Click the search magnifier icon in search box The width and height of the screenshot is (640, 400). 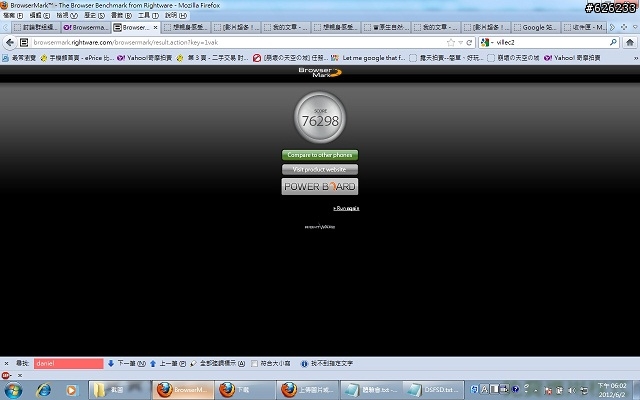(613, 42)
